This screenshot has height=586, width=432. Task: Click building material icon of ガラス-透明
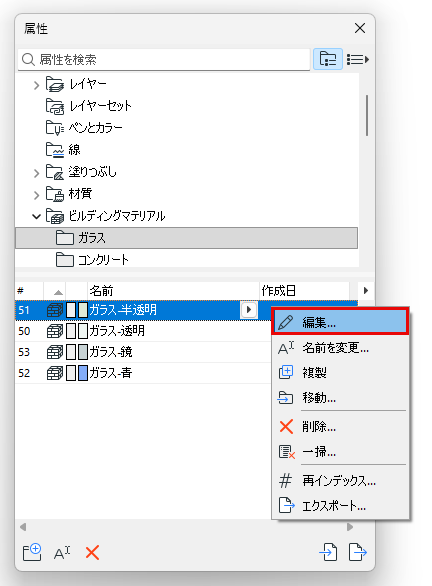click(x=55, y=331)
